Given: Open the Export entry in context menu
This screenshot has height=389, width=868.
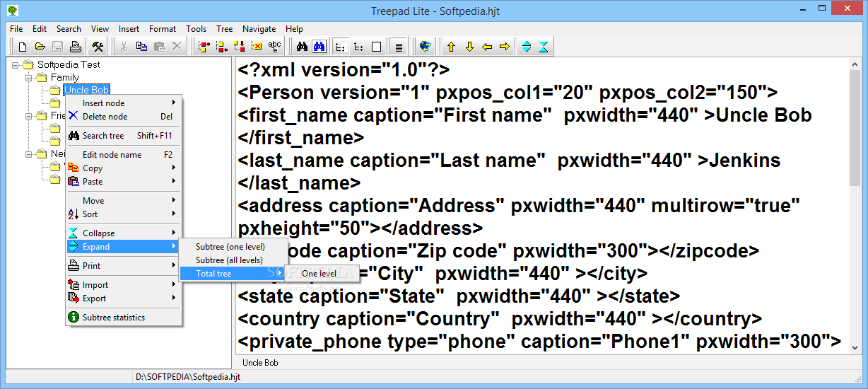Looking at the screenshot, I should click(x=123, y=298).
